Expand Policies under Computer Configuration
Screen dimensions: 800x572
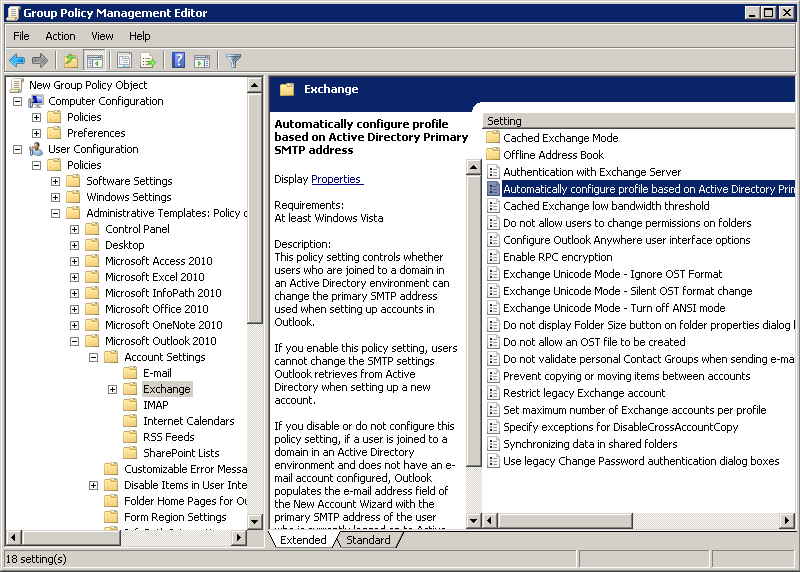pos(36,117)
